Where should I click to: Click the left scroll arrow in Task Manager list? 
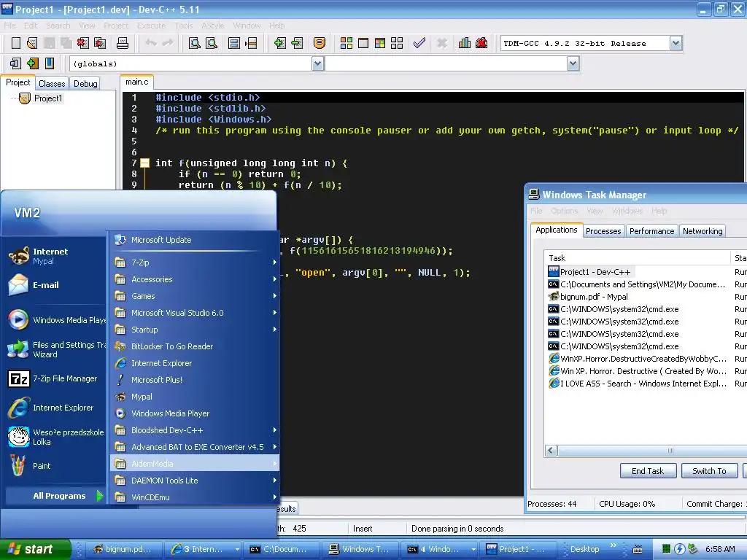click(551, 451)
